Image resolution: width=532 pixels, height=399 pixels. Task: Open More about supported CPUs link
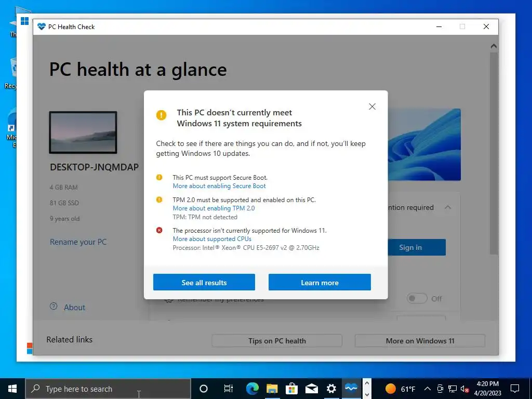212,239
